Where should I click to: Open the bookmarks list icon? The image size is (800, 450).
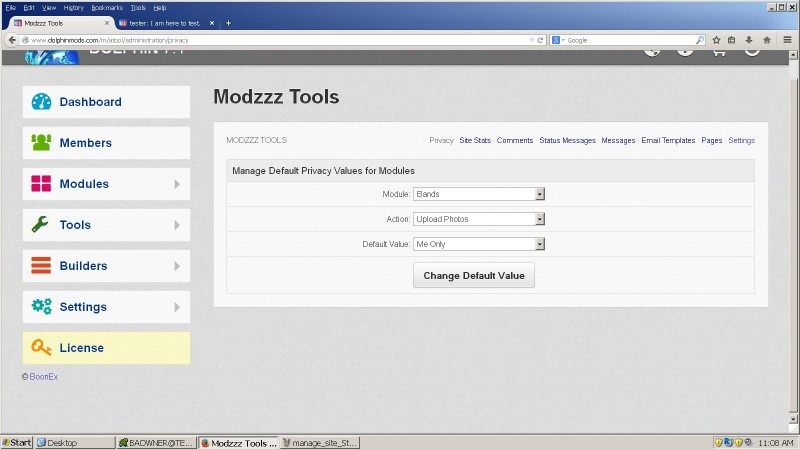coord(732,40)
